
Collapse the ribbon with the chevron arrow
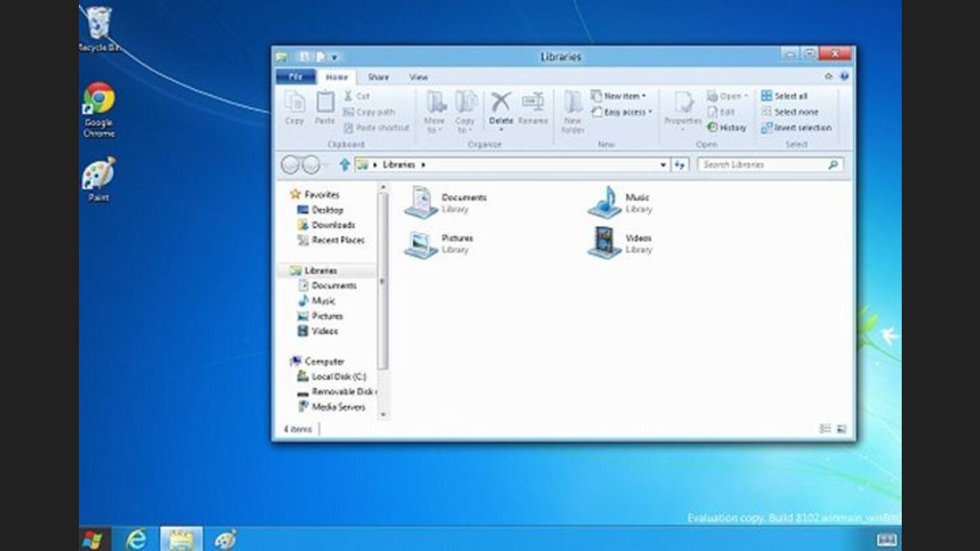click(829, 76)
